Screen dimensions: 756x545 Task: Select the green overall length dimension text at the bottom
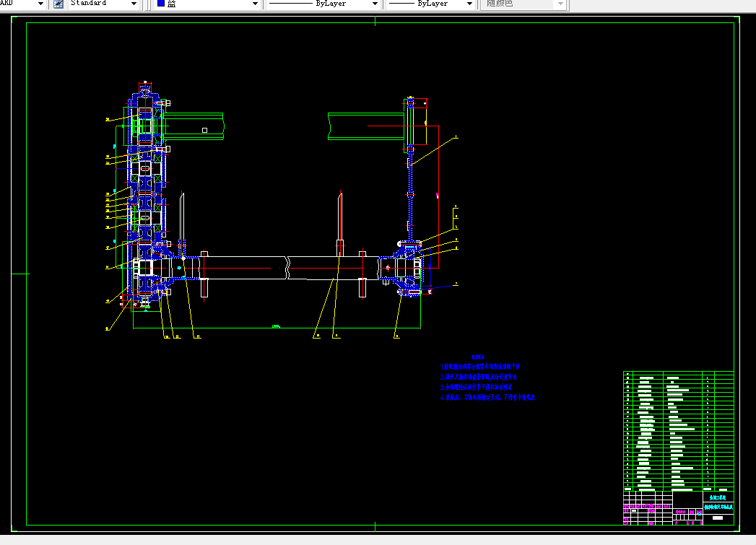point(276,326)
